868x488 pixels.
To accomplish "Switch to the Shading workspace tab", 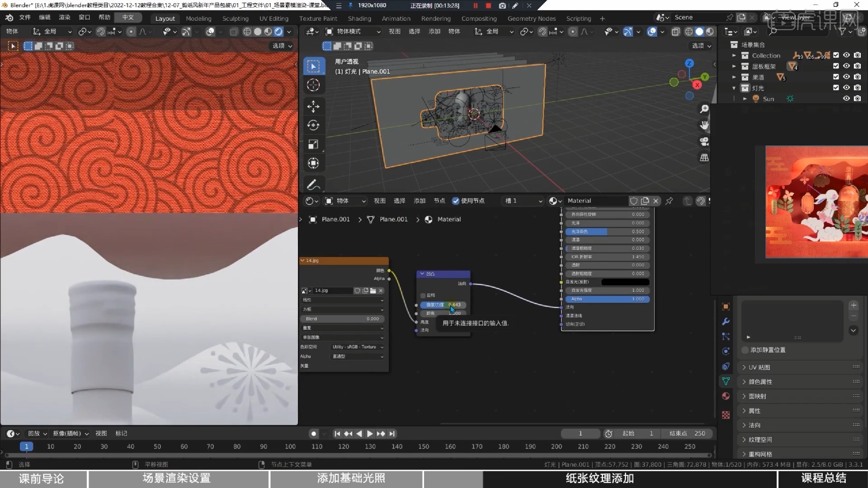I will click(x=359, y=19).
